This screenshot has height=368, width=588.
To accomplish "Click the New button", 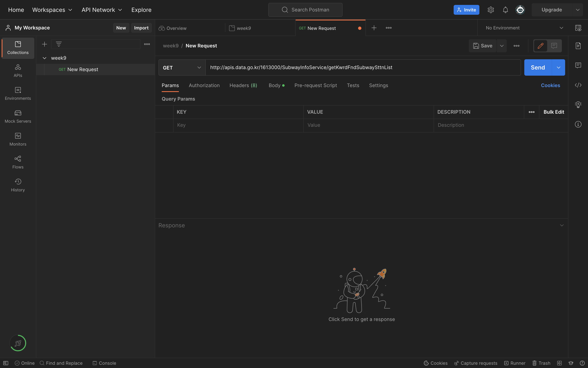I will [x=121, y=28].
